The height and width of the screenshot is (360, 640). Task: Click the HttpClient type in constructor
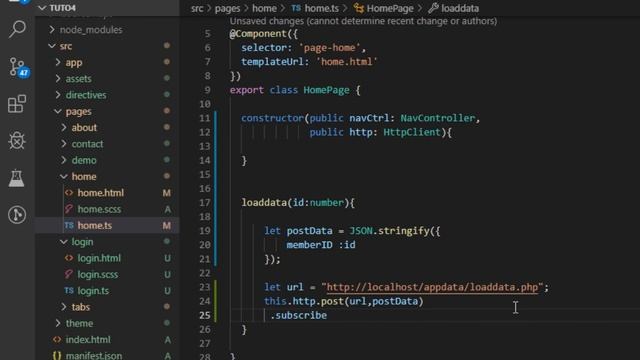pos(412,132)
